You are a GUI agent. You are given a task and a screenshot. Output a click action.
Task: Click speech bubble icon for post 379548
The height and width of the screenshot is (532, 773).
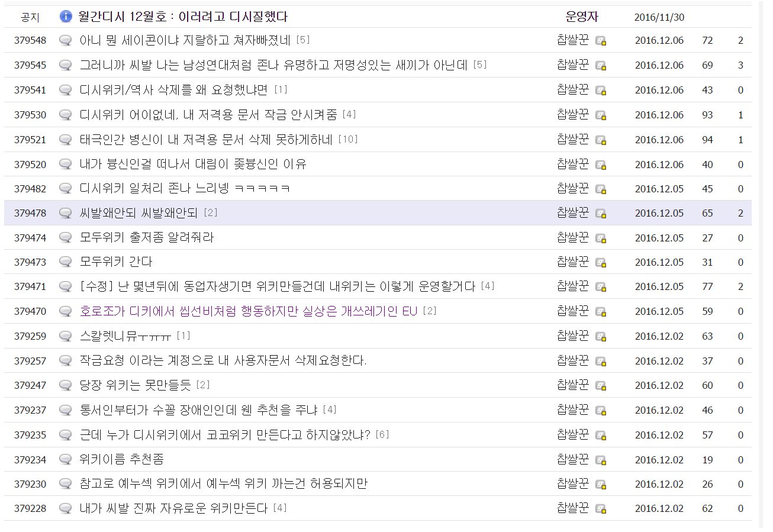pyautogui.click(x=66, y=40)
